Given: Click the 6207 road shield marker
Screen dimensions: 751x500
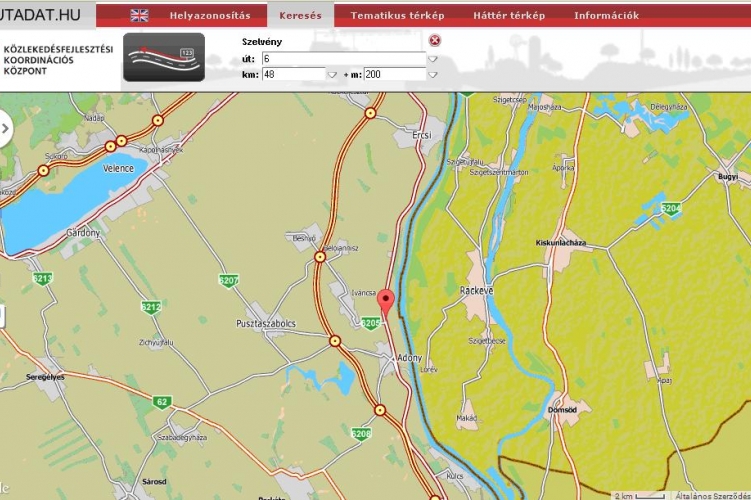Looking at the screenshot, I should coord(228,281).
